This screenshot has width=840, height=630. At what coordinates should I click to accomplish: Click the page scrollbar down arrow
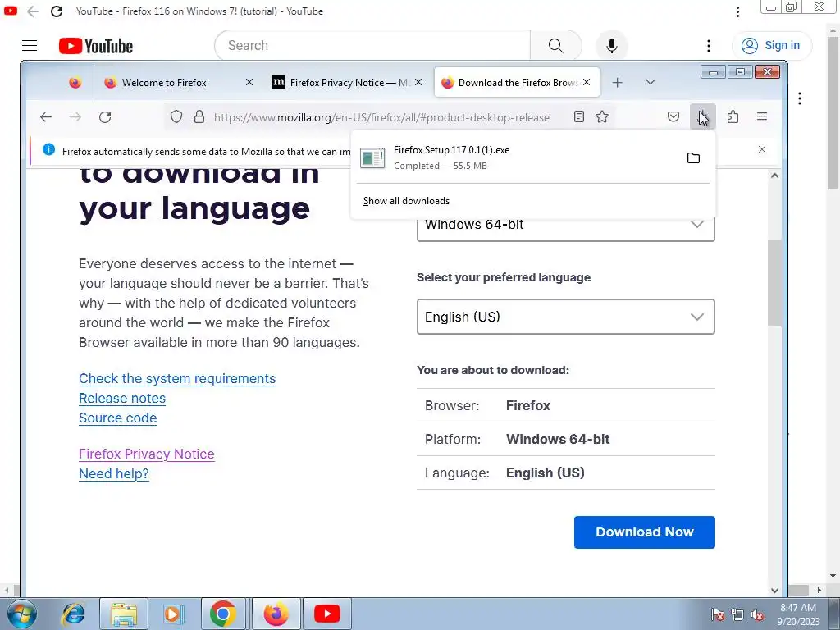[x=774, y=590]
